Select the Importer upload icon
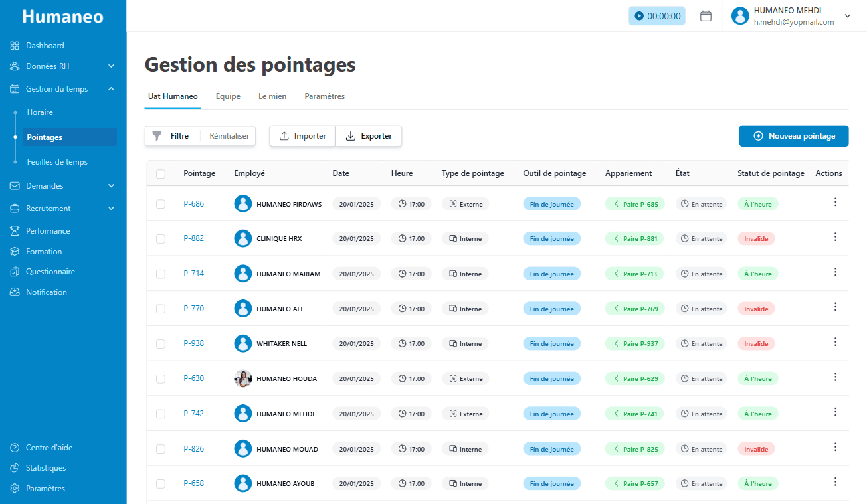 click(284, 135)
